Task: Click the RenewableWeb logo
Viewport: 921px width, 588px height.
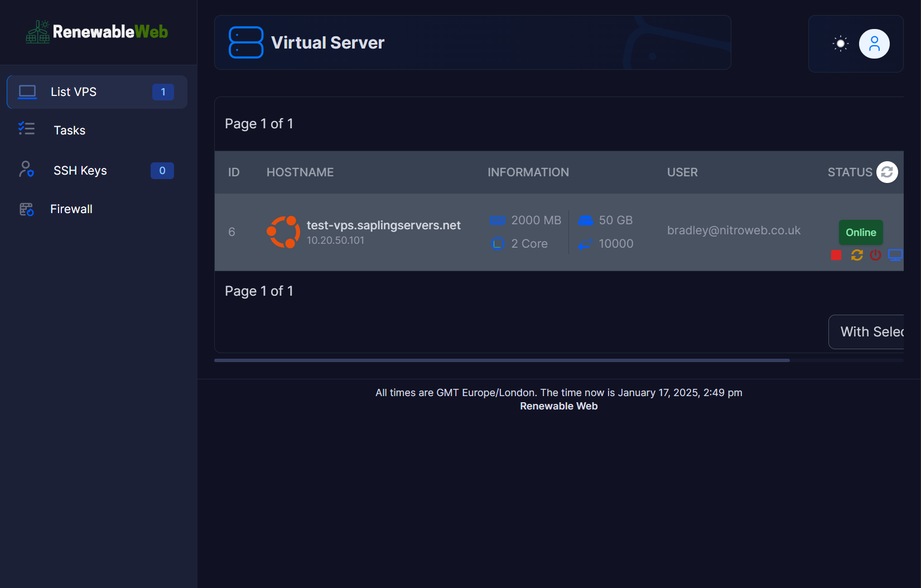Action: tap(96, 32)
